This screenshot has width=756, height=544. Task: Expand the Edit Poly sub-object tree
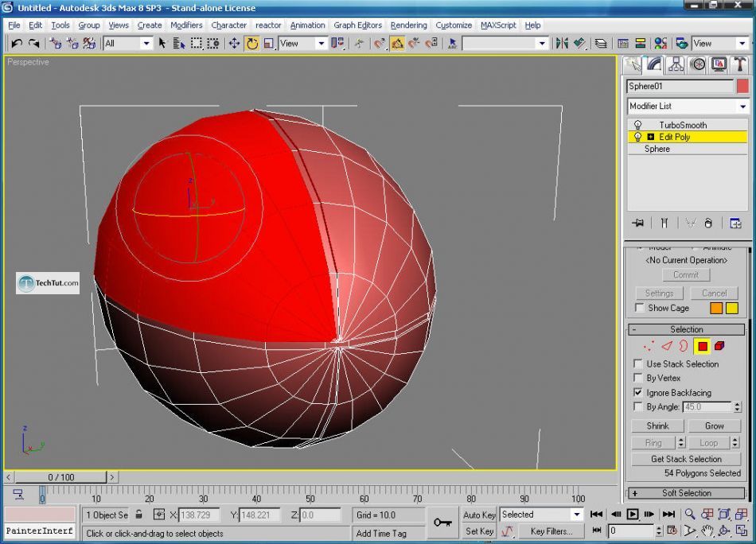pyautogui.click(x=650, y=137)
